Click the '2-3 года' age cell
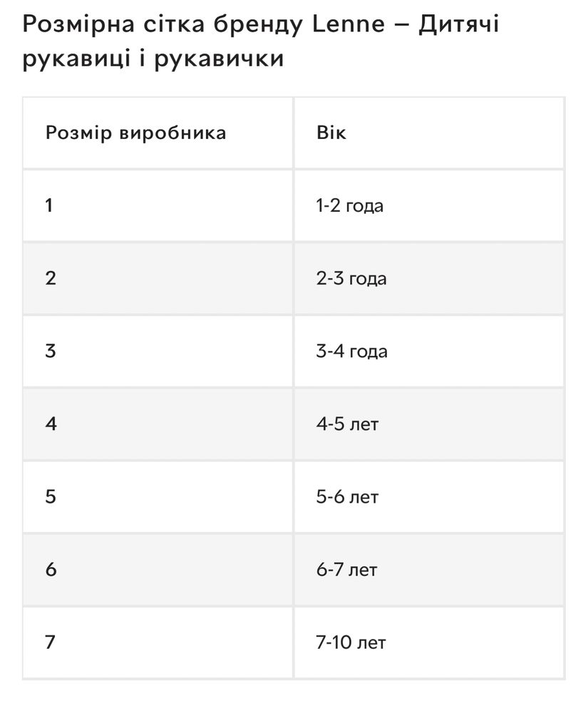The height and width of the screenshot is (713, 588). point(429,278)
